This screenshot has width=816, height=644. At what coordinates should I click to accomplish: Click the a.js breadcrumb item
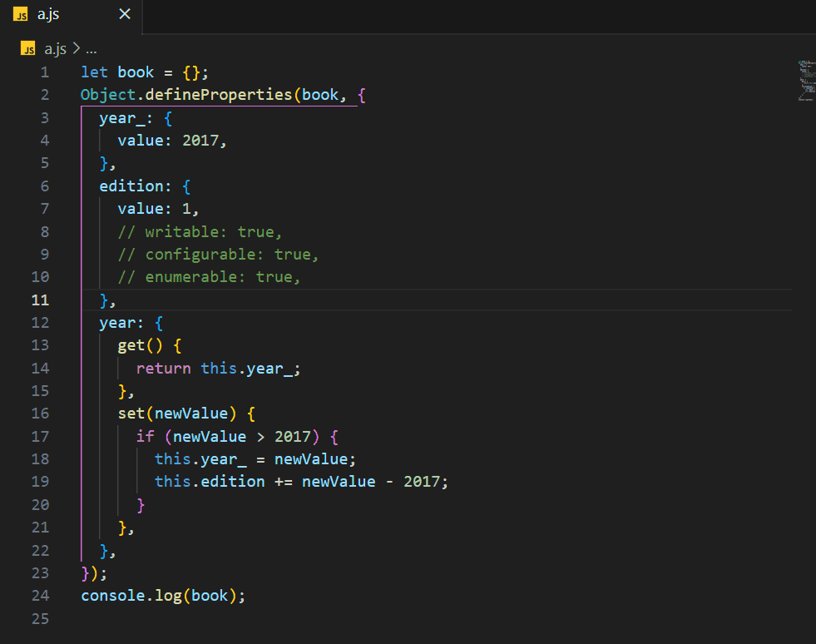(55, 49)
